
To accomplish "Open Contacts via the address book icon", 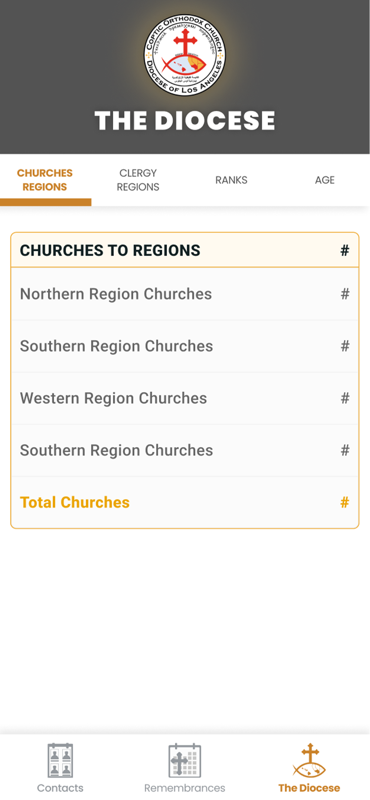I will 60,760.
